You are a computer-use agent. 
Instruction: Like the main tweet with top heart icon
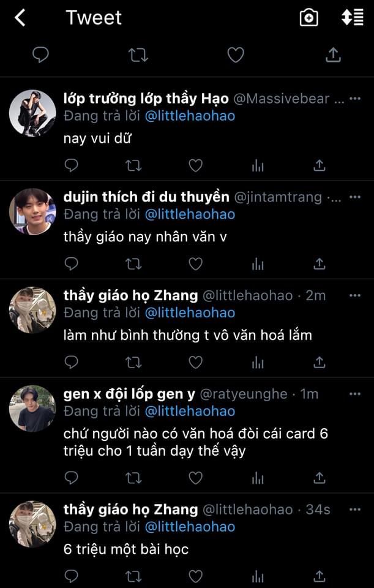[x=236, y=55]
